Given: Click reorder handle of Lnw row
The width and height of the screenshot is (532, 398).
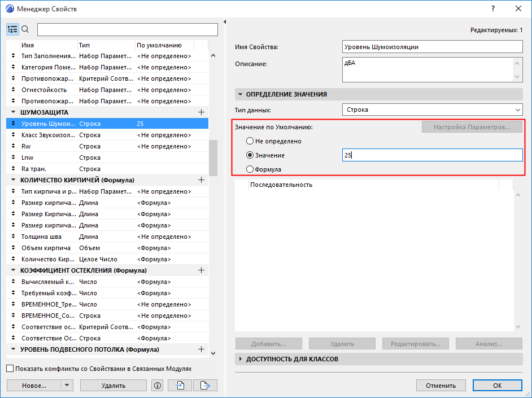Looking at the screenshot, I should click(x=13, y=158).
